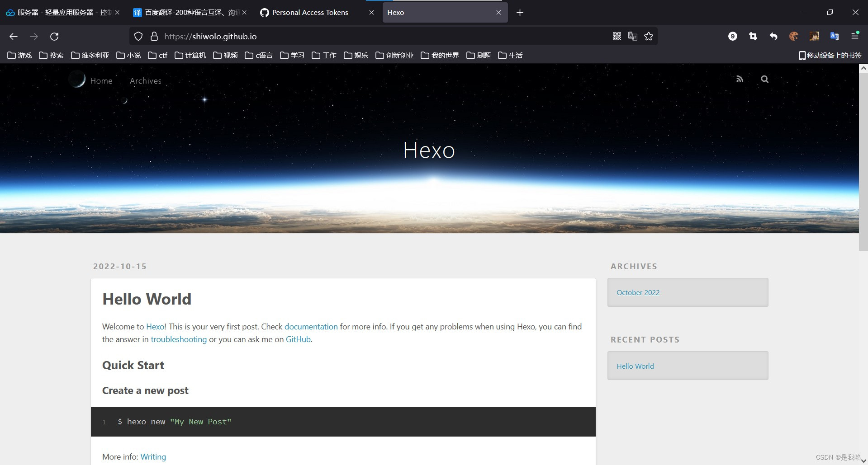Open the 娱乐 bookmark folder

click(x=356, y=56)
